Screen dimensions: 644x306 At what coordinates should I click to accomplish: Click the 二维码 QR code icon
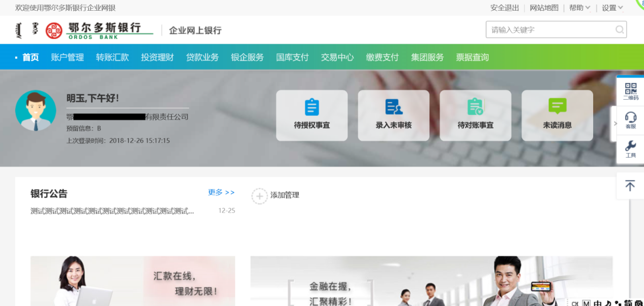point(630,89)
